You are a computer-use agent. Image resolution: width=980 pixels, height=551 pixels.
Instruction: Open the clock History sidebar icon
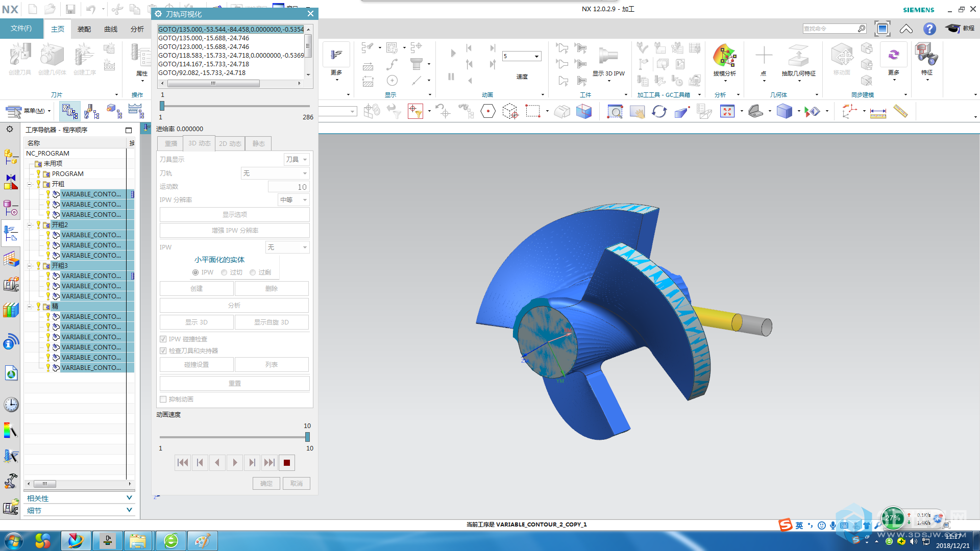pos(11,405)
